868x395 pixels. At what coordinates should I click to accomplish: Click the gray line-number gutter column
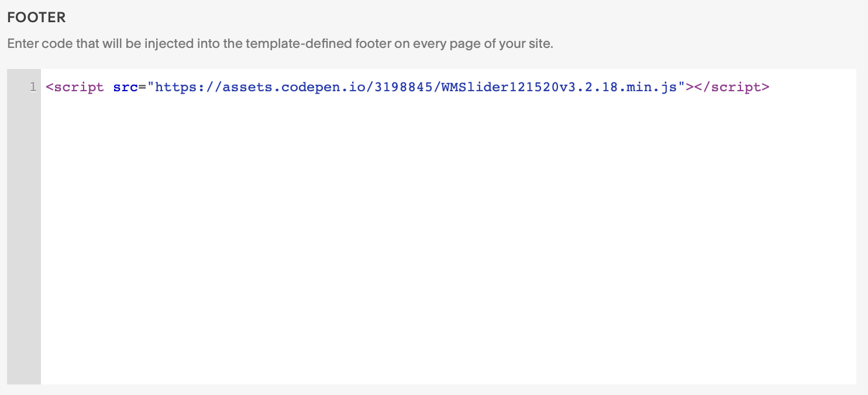(x=23, y=234)
